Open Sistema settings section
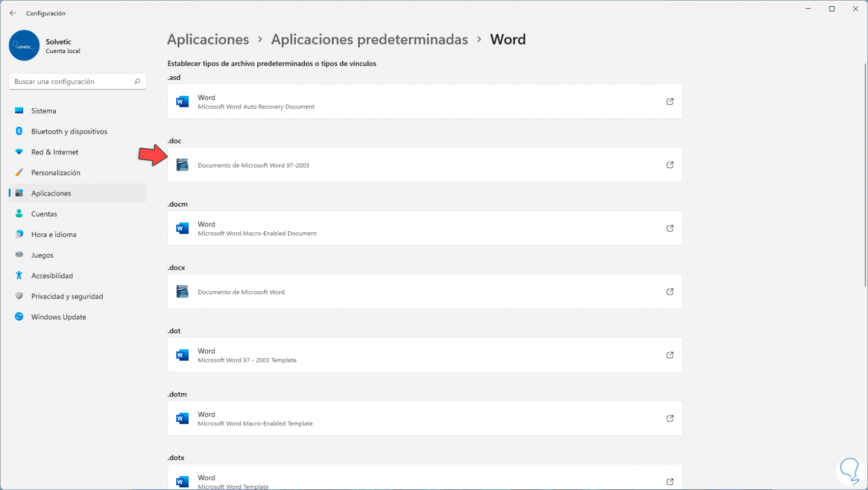 point(44,111)
